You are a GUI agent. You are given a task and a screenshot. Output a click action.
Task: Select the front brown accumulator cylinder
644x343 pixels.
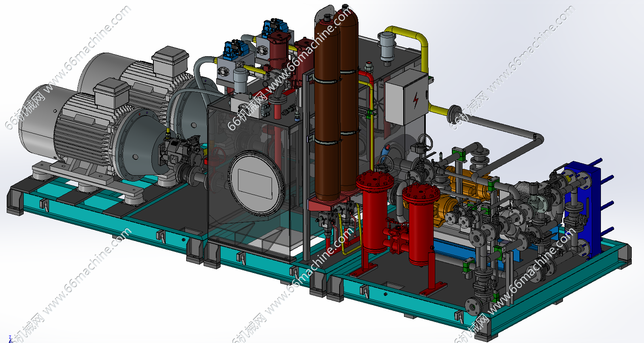(x=327, y=111)
